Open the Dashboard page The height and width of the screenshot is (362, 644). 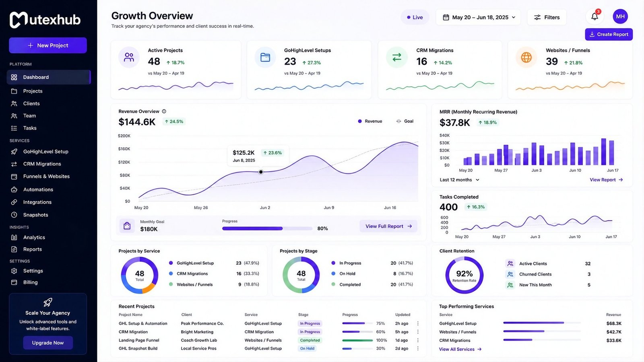point(48,77)
